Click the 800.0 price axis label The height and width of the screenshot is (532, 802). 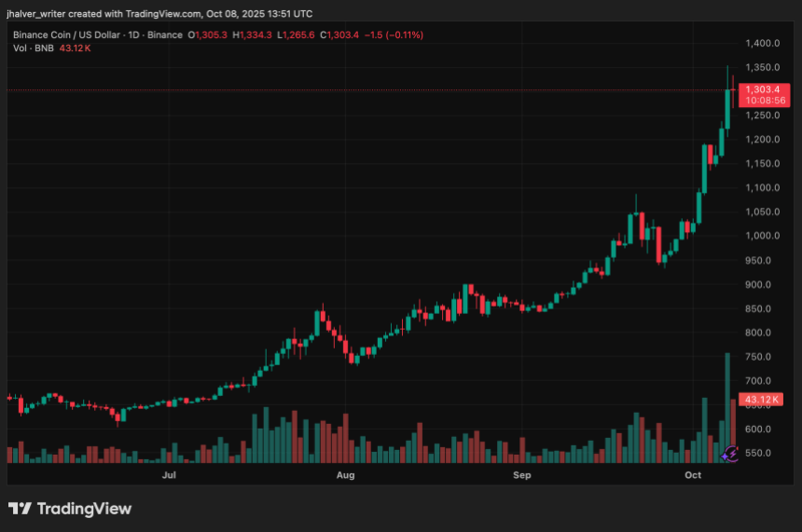coord(758,333)
